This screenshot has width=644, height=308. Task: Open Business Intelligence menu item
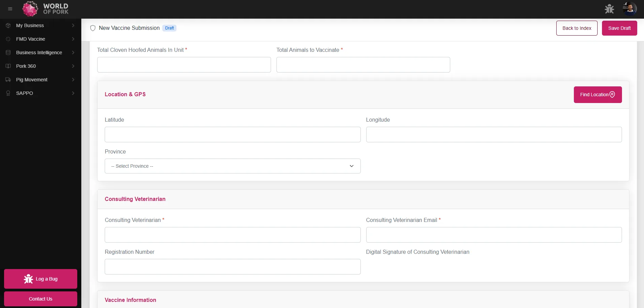[41, 53]
